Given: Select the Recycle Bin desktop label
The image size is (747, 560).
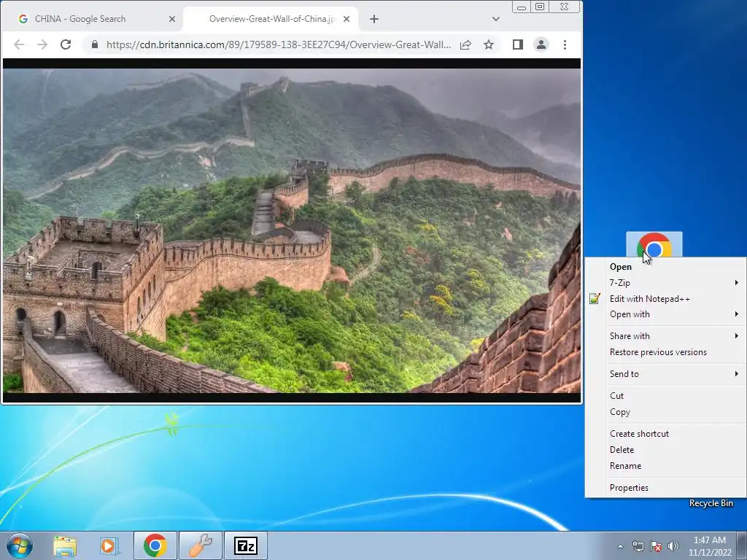Looking at the screenshot, I should 711,503.
